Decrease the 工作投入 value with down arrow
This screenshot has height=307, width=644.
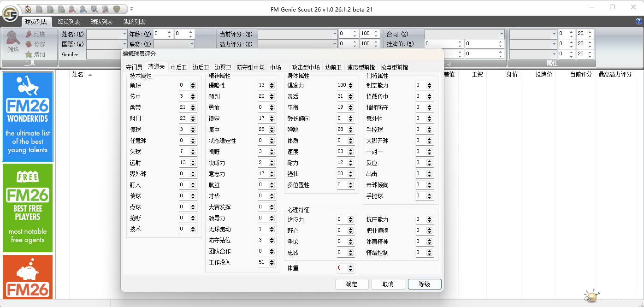tap(272, 264)
